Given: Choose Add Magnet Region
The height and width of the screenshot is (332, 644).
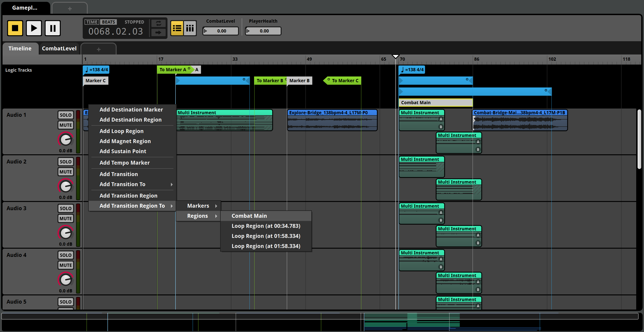Looking at the screenshot, I should tap(132, 141).
